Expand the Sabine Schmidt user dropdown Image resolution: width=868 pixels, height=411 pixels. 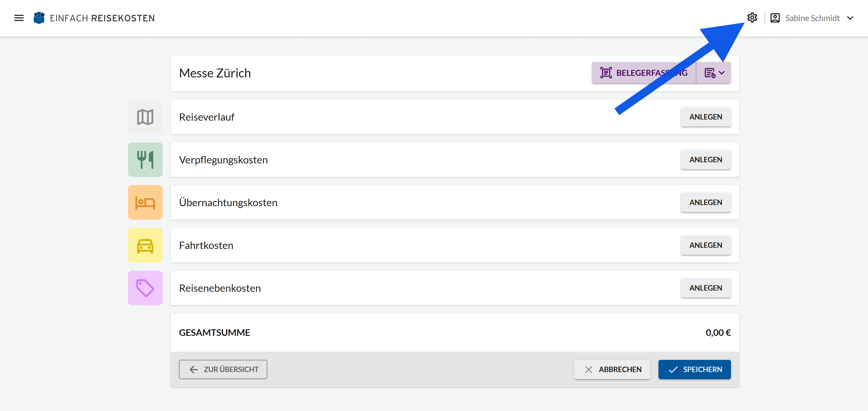[x=850, y=18]
